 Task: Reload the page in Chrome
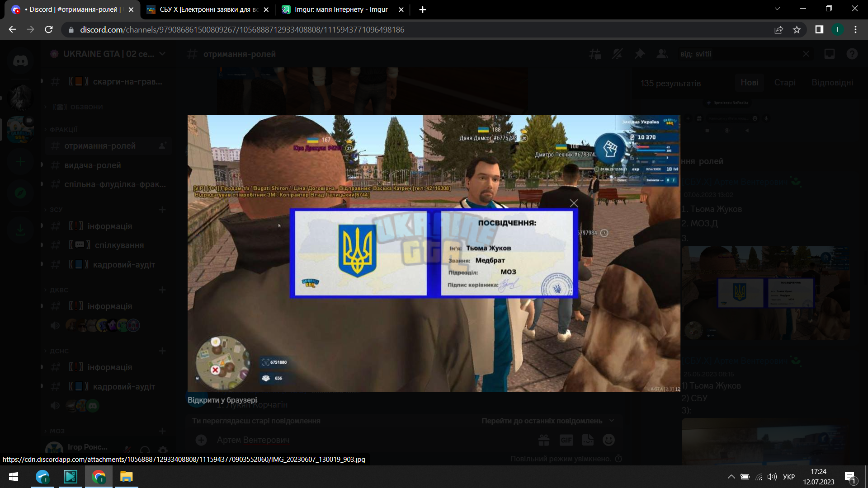pos(49,30)
